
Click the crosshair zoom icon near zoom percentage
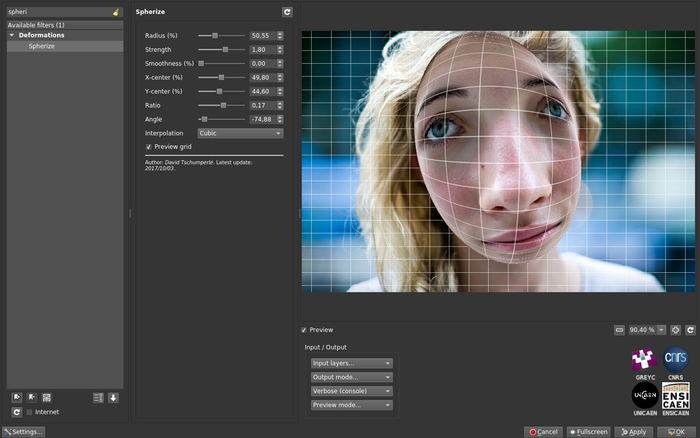pyautogui.click(x=675, y=329)
